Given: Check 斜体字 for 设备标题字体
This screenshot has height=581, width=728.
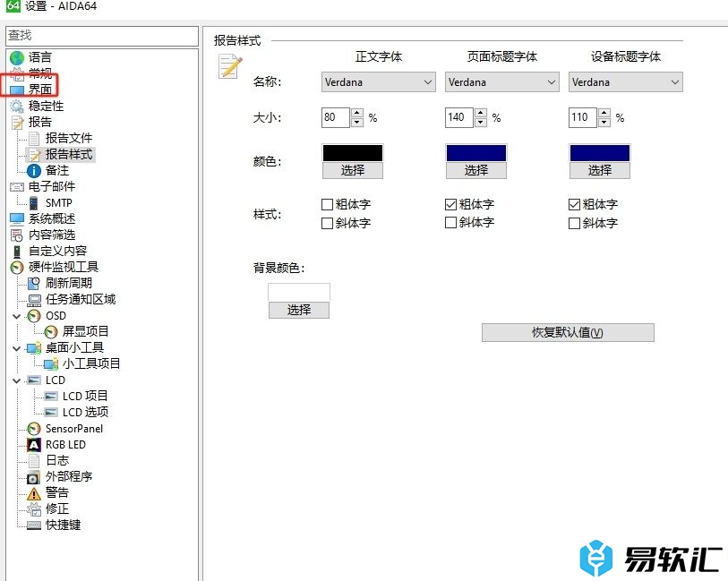Looking at the screenshot, I should pos(574,223).
